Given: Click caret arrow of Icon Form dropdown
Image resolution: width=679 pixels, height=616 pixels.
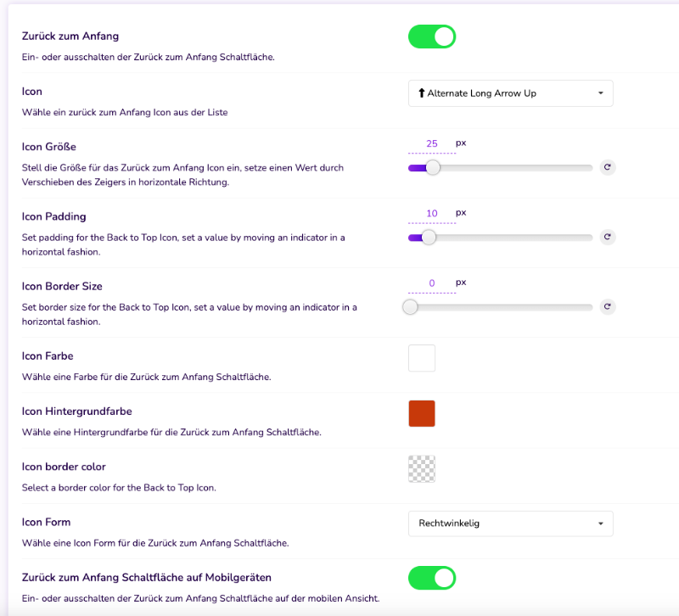Looking at the screenshot, I should pos(601,524).
